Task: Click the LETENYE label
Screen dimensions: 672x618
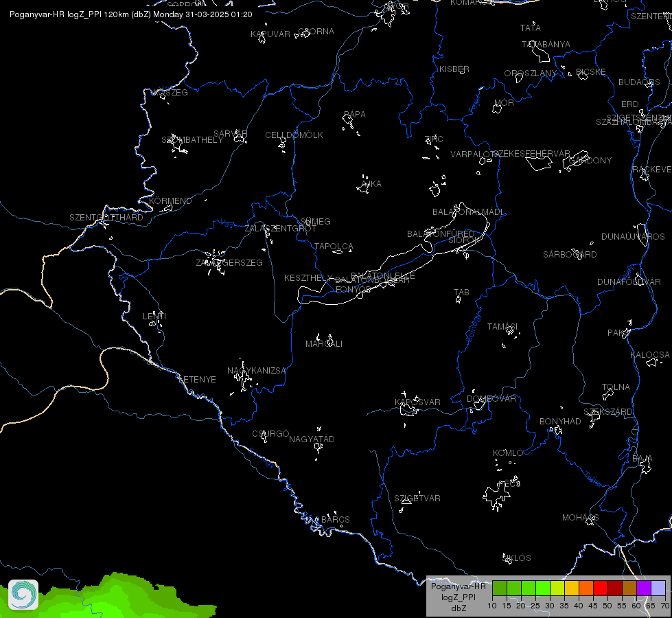Action: [x=197, y=380]
